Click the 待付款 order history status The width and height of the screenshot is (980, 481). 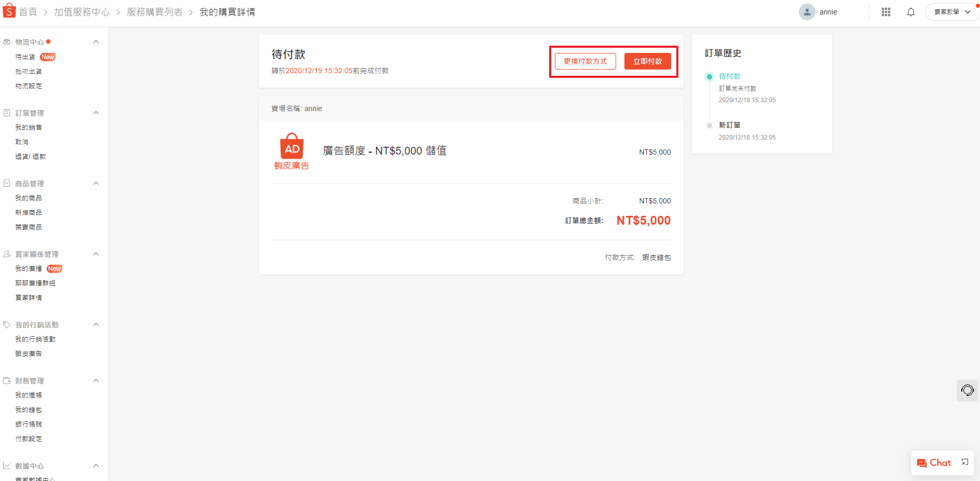tap(730, 76)
